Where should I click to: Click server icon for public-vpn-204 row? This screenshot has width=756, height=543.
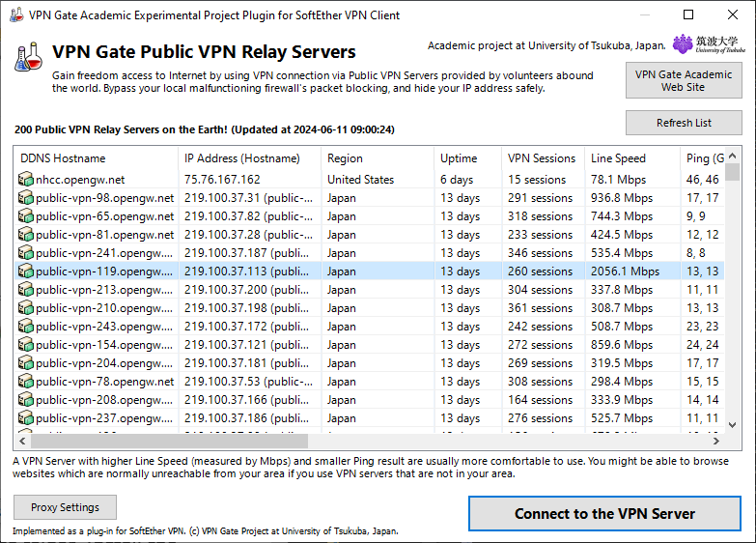tap(25, 363)
